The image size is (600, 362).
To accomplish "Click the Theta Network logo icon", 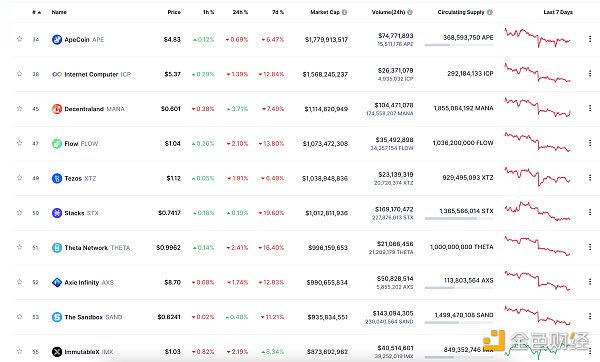I will [x=57, y=248].
